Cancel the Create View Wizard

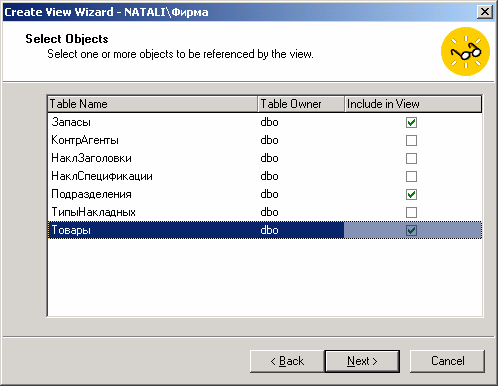[x=447, y=361]
